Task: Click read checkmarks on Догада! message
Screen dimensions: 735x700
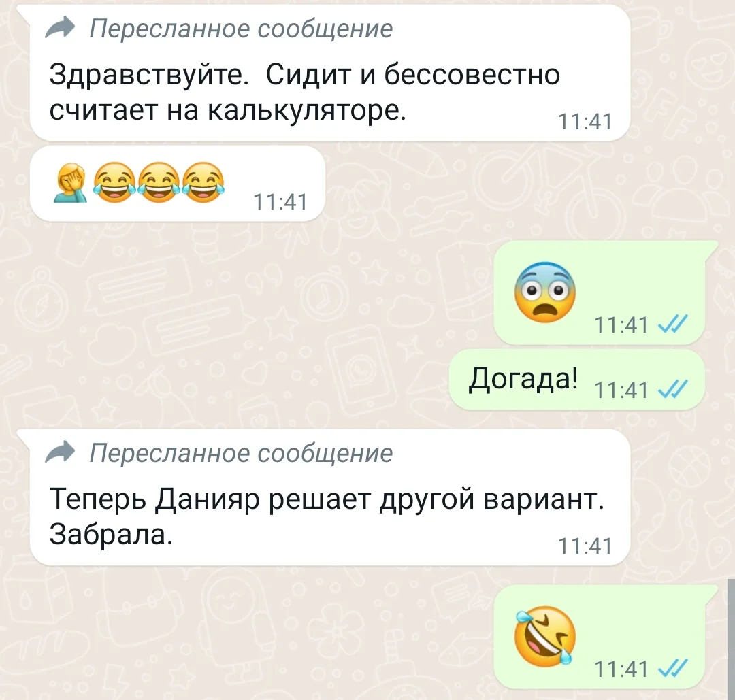Action: pyautogui.click(x=673, y=389)
